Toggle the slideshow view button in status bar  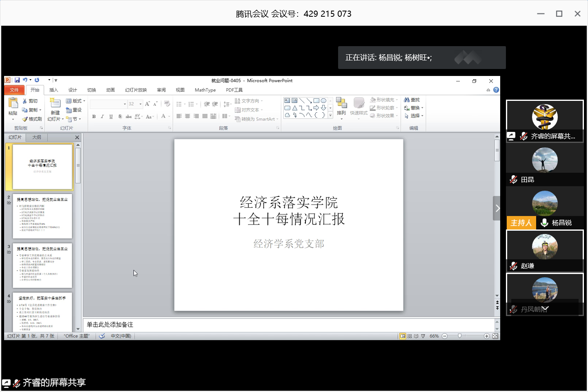point(423,336)
